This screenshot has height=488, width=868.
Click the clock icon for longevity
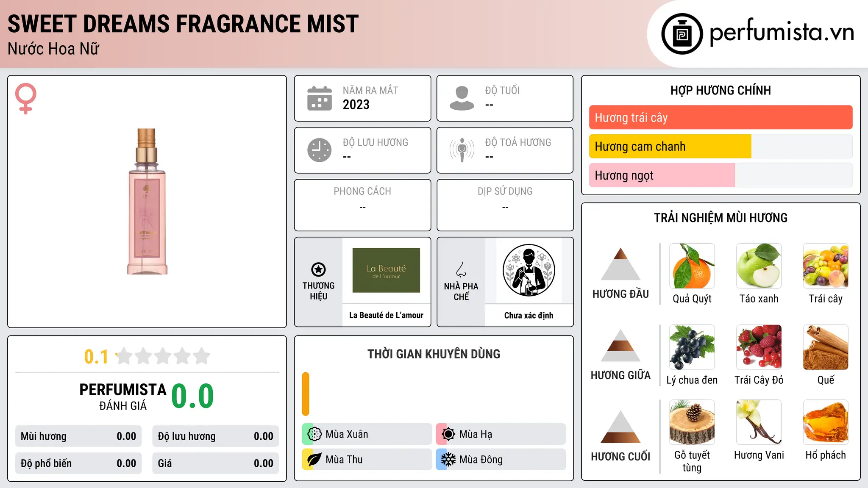320,150
